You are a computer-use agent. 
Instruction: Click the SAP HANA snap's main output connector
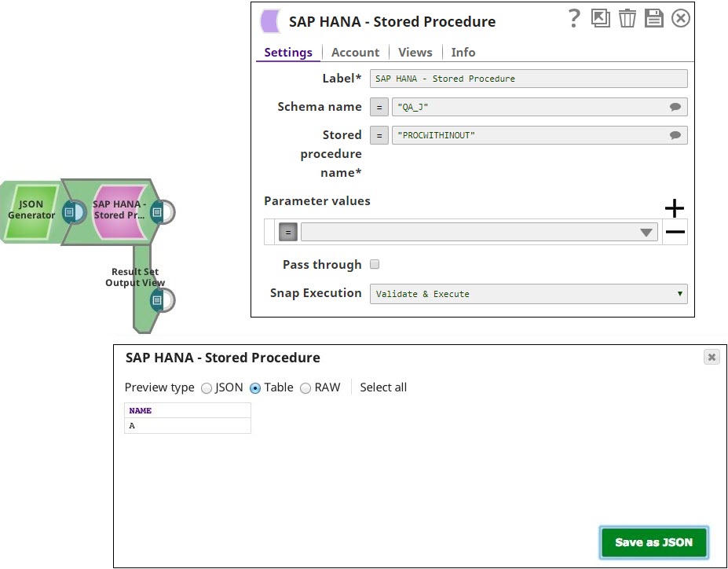coord(163,212)
